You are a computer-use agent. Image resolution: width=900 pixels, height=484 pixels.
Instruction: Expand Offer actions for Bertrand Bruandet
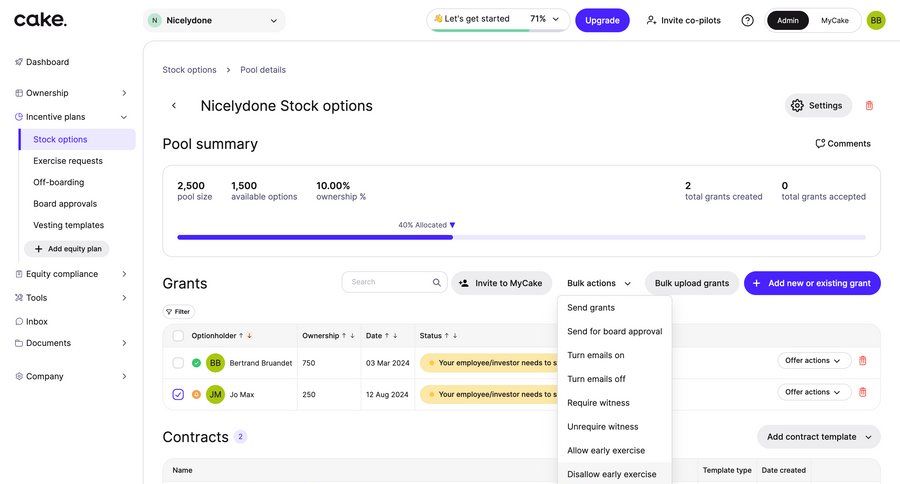[814, 361]
